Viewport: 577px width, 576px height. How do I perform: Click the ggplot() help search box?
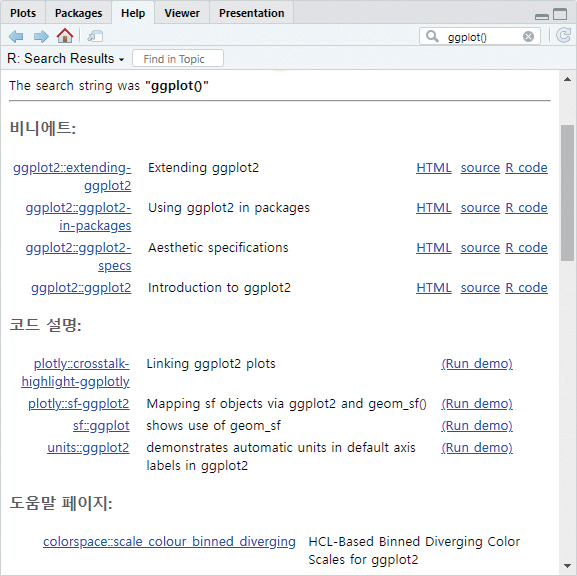pyautogui.click(x=479, y=36)
